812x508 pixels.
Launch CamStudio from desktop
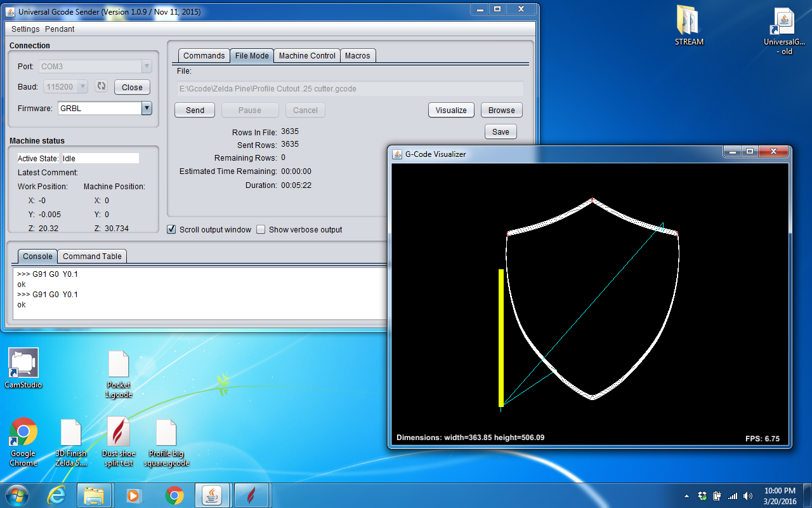click(23, 368)
